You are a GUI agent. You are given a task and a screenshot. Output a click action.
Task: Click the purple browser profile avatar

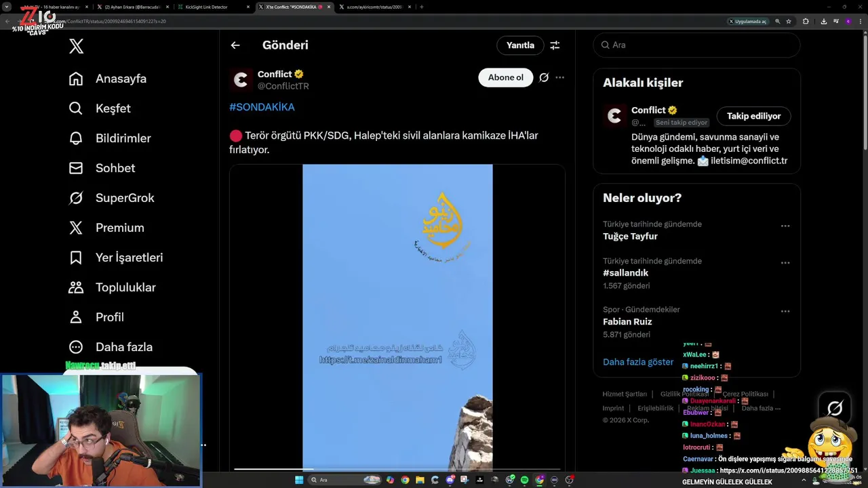click(x=848, y=22)
